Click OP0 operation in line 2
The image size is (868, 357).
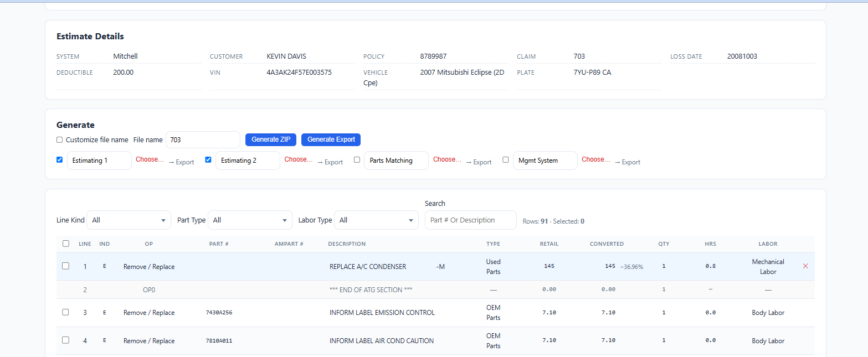click(x=149, y=289)
